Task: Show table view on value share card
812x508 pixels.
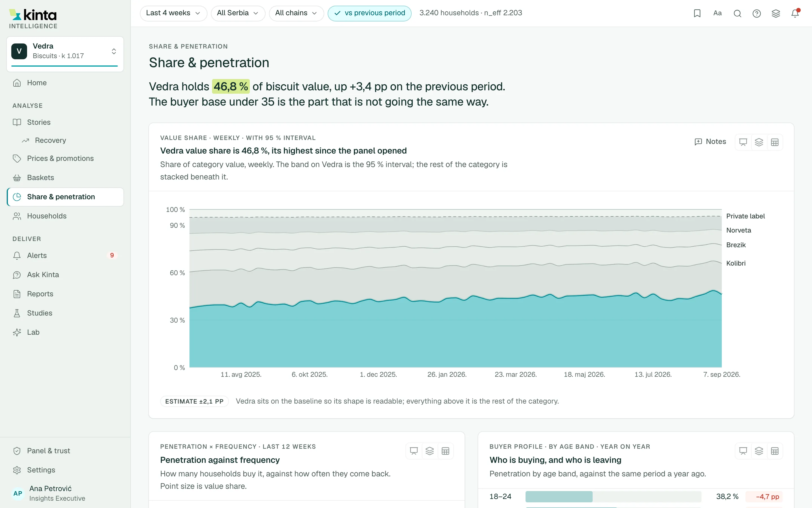Action: [x=775, y=142]
